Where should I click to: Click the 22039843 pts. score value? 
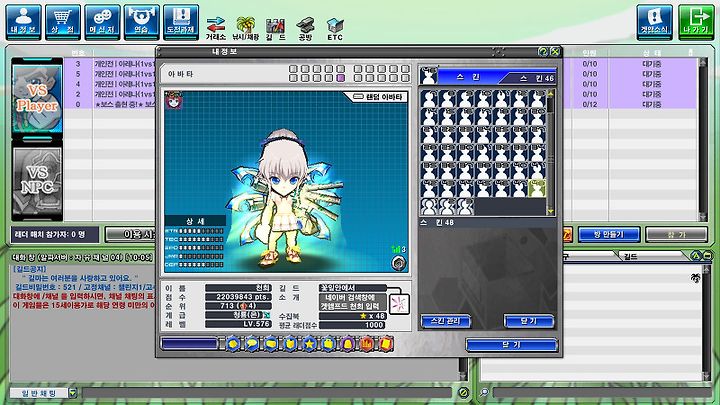(239, 297)
